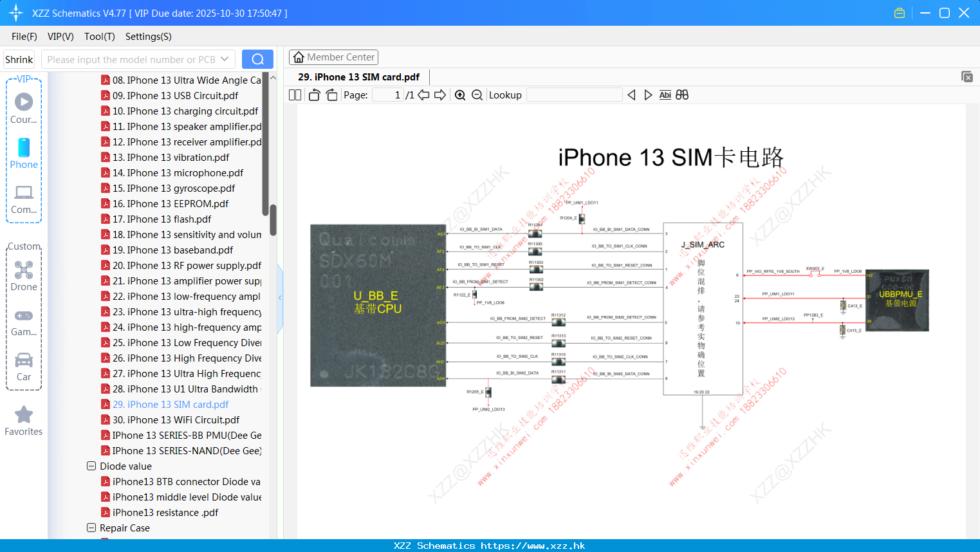This screenshot has height=552, width=980.
Task: Open iPhone13 resistance .pdf
Action: (160, 512)
